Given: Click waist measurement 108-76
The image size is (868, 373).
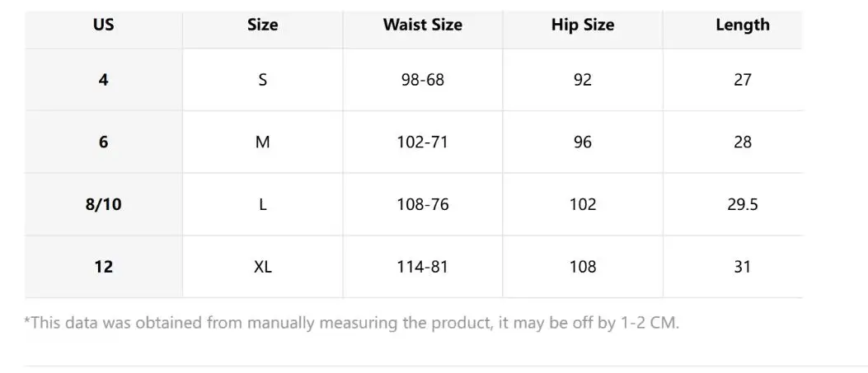Looking at the screenshot, I should coord(422,204).
